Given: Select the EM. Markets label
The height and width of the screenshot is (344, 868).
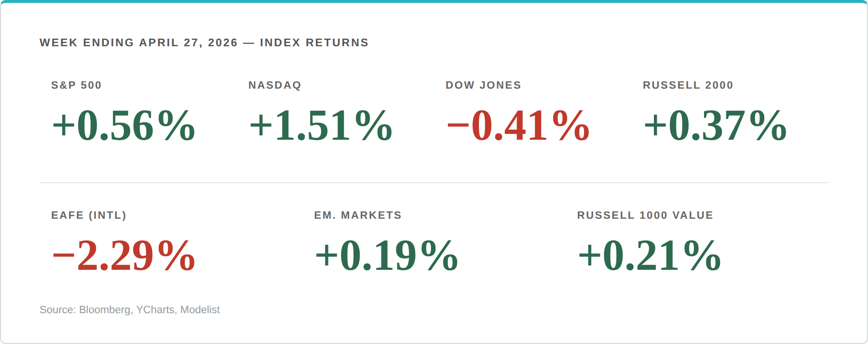Looking at the screenshot, I should click(358, 215).
